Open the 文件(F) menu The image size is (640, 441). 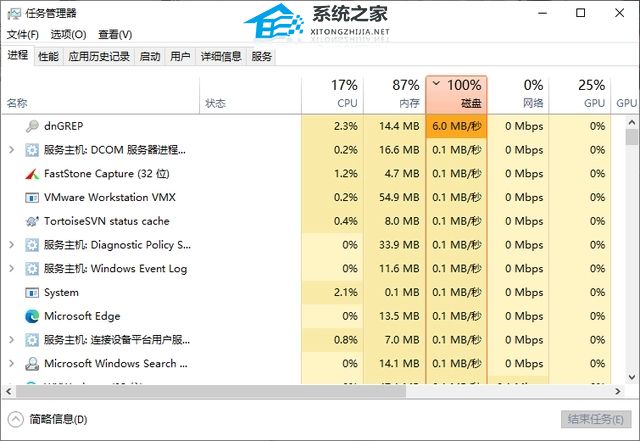point(22,34)
